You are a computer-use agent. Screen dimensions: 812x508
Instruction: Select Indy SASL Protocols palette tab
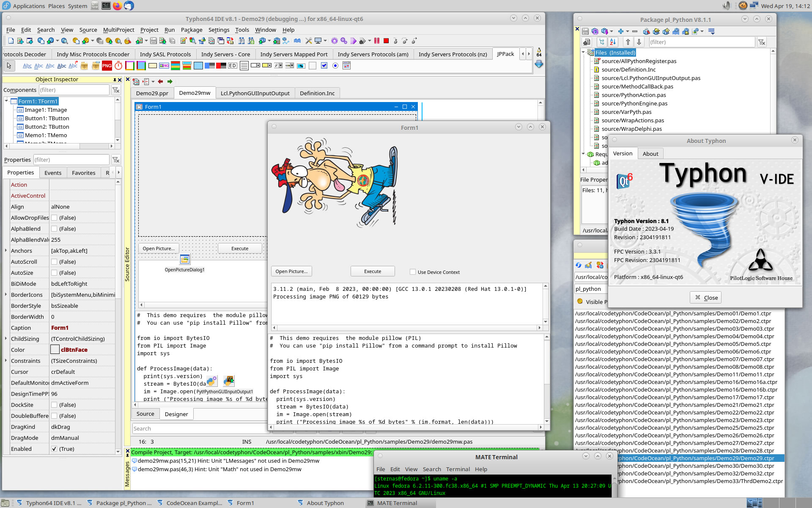click(165, 54)
